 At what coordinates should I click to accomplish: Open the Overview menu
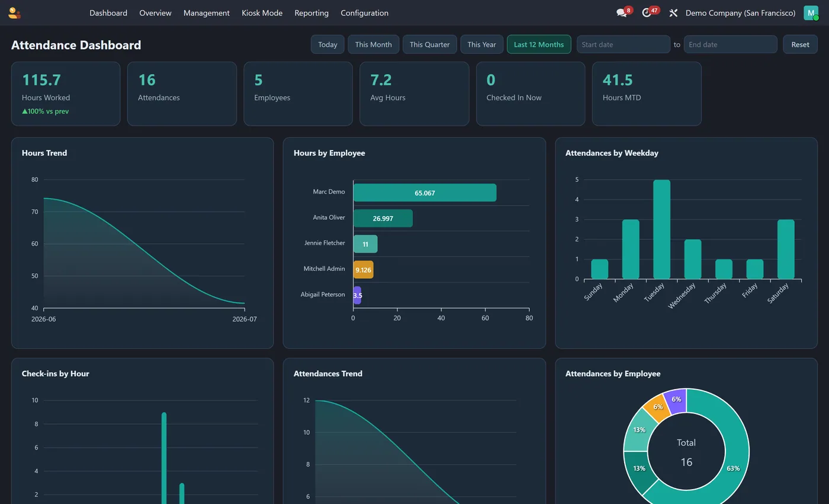coord(155,13)
